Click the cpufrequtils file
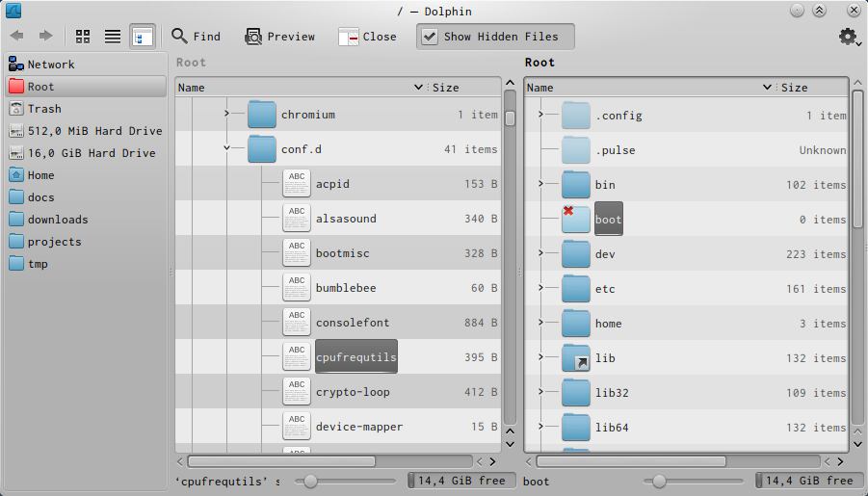Image resolution: width=868 pixels, height=496 pixels. [355, 357]
